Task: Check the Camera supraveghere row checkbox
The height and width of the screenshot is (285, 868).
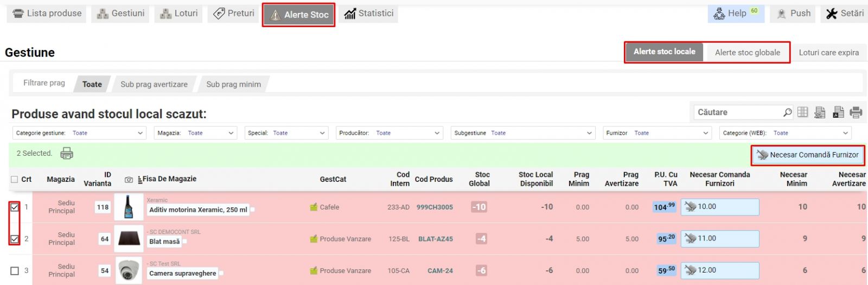Action: (x=15, y=271)
